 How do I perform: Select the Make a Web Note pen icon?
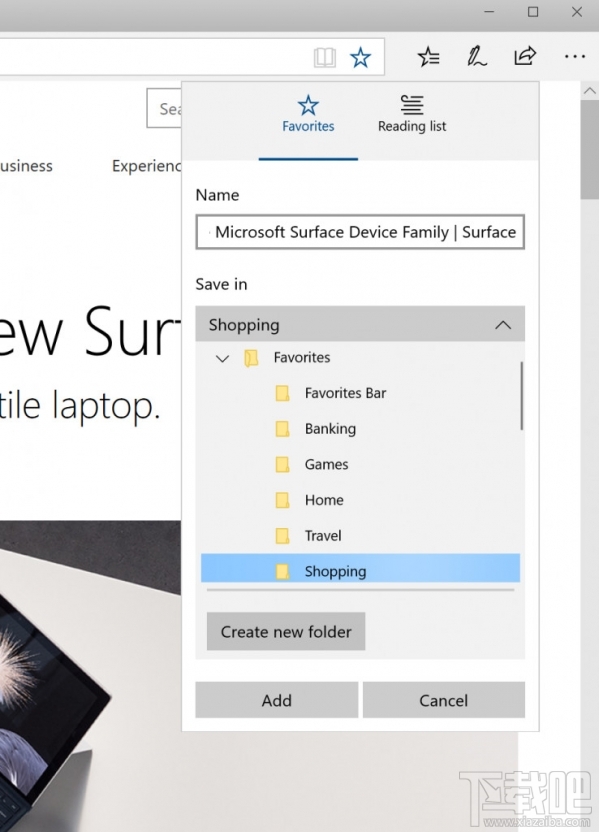pyautogui.click(x=476, y=56)
